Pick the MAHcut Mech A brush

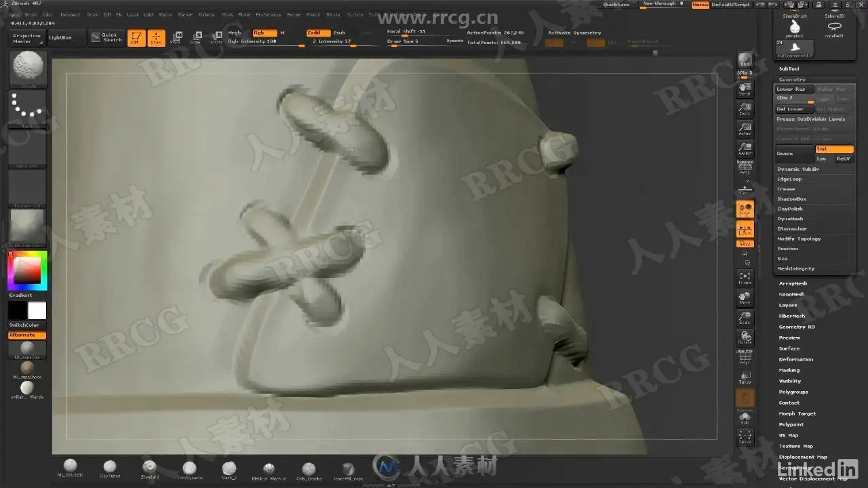click(269, 470)
